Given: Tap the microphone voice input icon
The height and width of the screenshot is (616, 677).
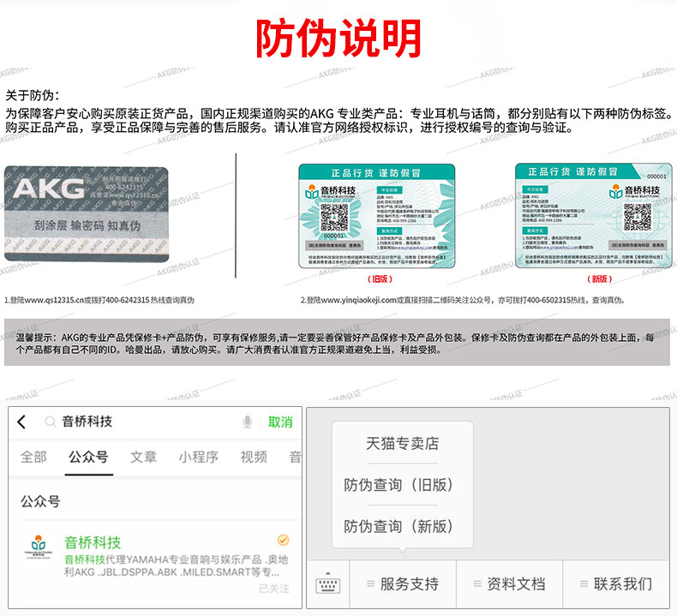Looking at the screenshot, I should point(248,422).
